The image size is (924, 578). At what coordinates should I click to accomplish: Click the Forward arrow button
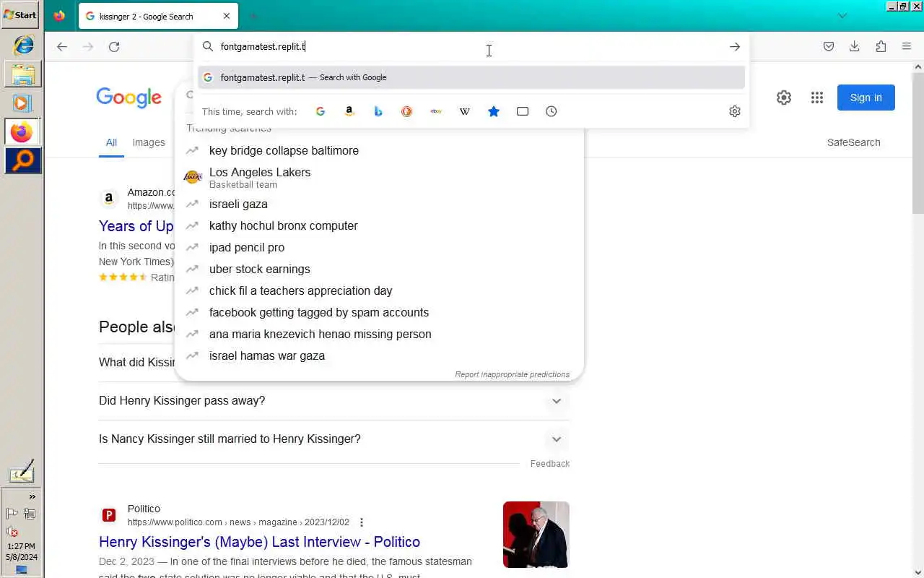88,46
